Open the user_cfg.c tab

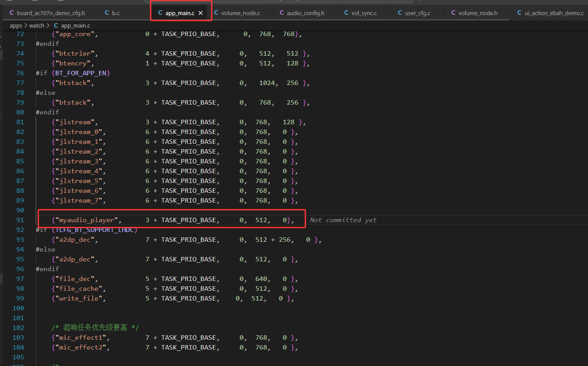(413, 13)
